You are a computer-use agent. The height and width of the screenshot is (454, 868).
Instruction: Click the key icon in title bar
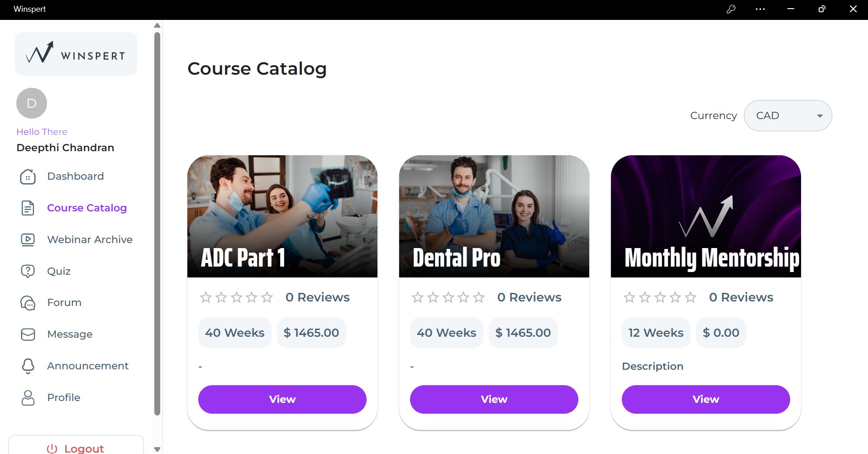coord(731,9)
